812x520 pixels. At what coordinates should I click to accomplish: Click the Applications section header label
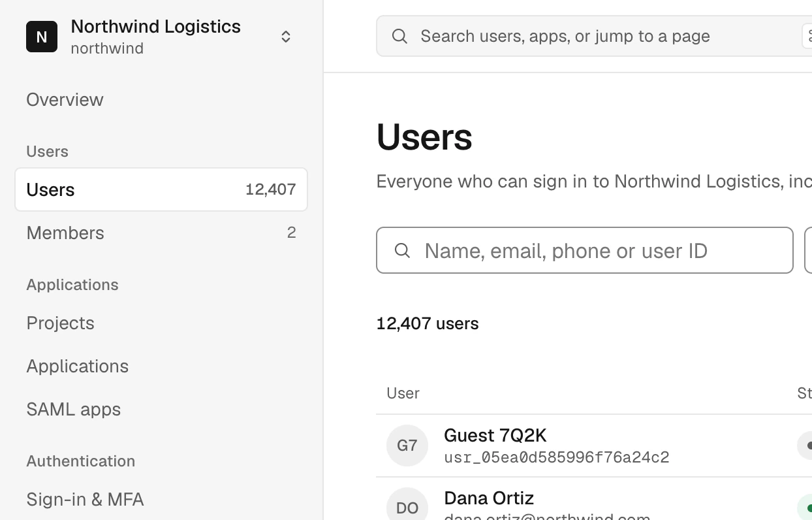coord(72,285)
